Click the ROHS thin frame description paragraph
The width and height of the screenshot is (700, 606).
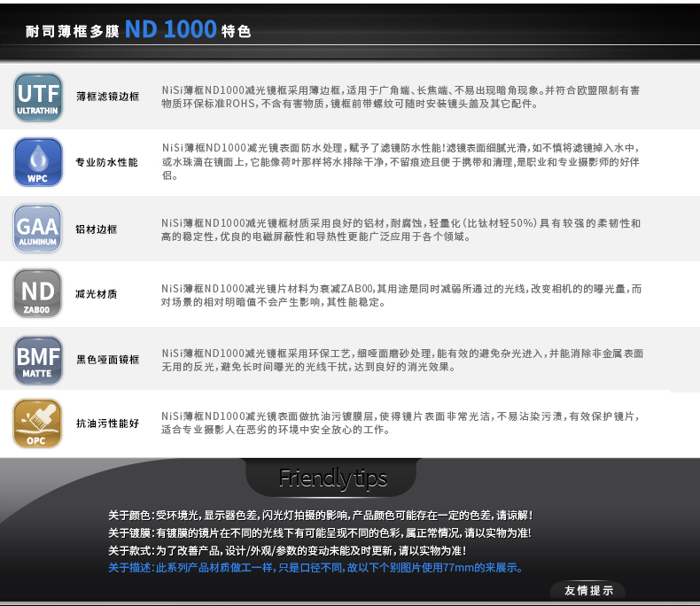[401, 97]
